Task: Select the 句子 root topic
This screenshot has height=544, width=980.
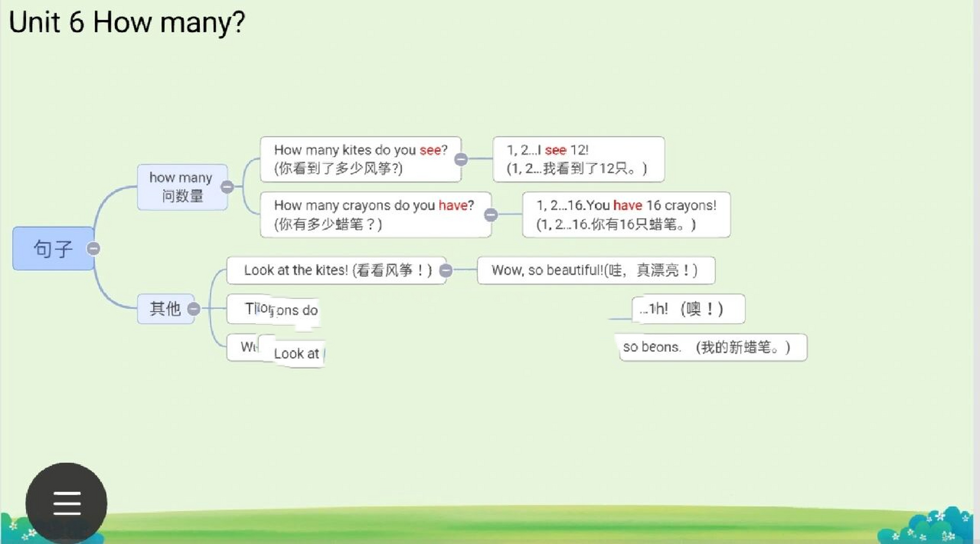Action: pos(52,249)
